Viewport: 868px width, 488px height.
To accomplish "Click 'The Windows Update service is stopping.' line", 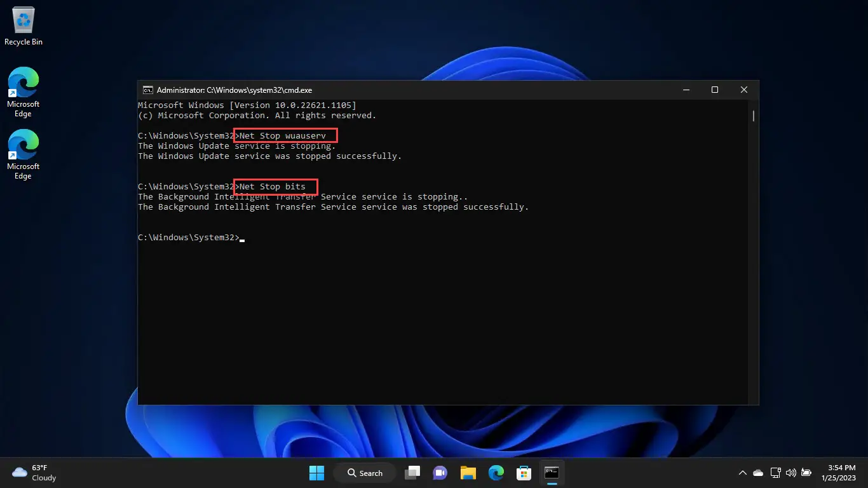I will (237, 146).
